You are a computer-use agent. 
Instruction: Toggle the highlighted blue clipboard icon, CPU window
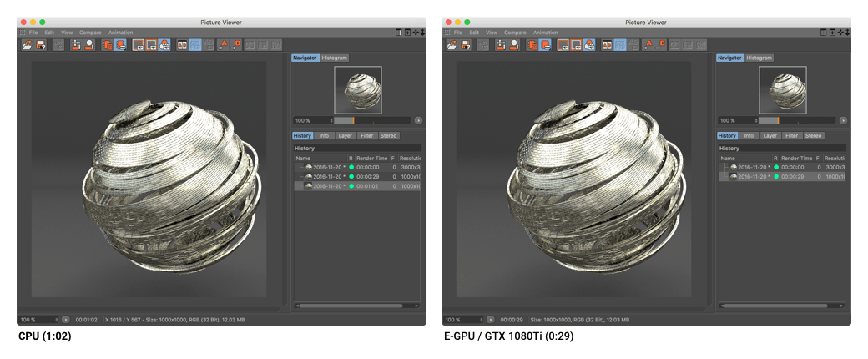click(x=120, y=45)
